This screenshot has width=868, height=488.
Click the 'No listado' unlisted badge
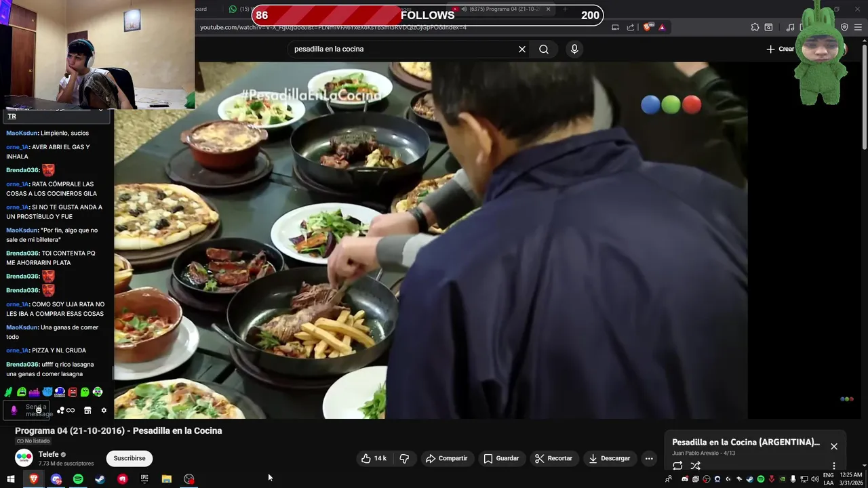33,441
